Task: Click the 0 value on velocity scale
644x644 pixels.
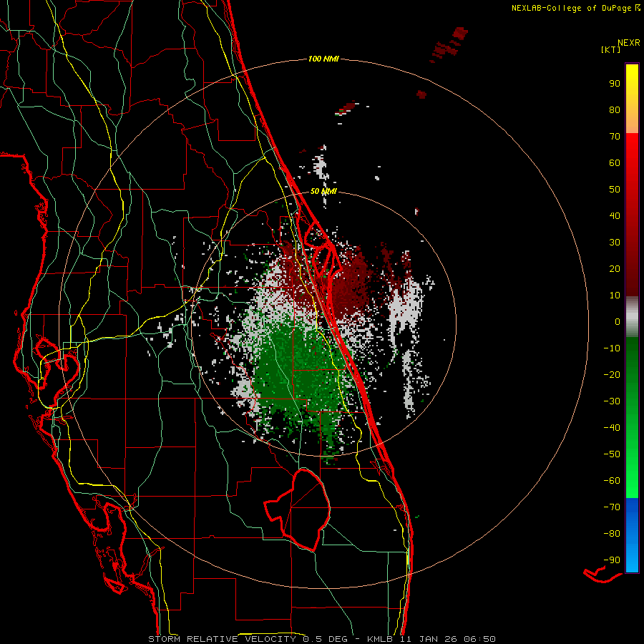Action: 618,322
